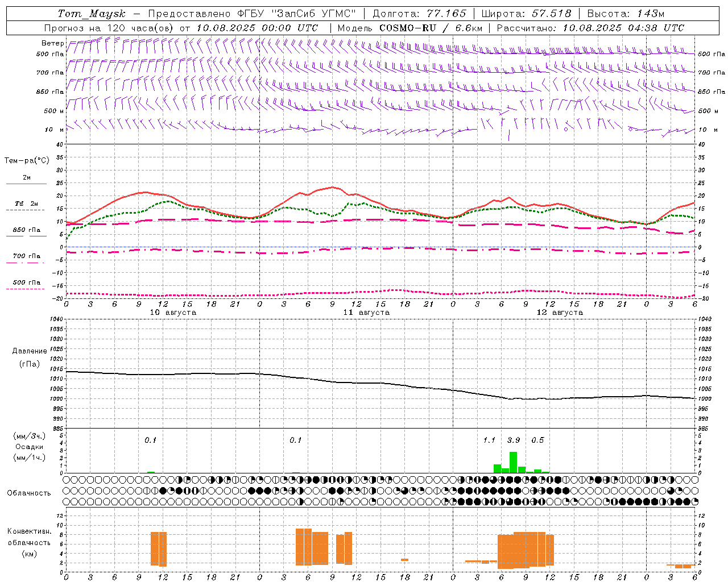Click the elevation value 143м
The image size is (728, 582).
click(650, 14)
